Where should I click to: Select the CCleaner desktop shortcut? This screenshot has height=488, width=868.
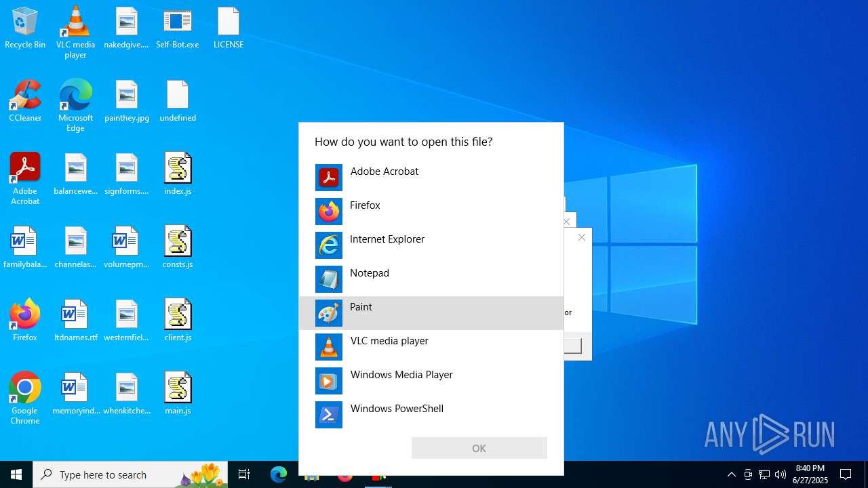tap(25, 102)
